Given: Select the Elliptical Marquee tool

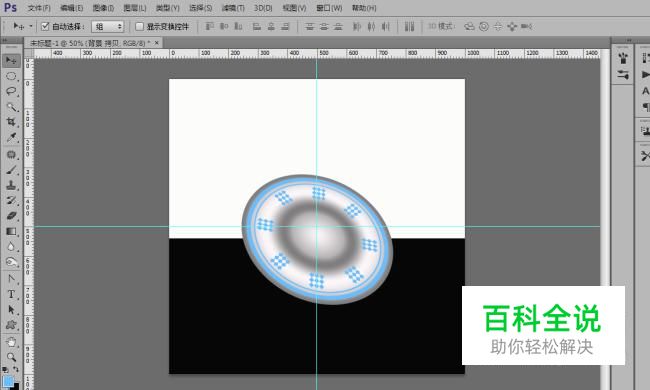Looking at the screenshot, I should point(11,76).
